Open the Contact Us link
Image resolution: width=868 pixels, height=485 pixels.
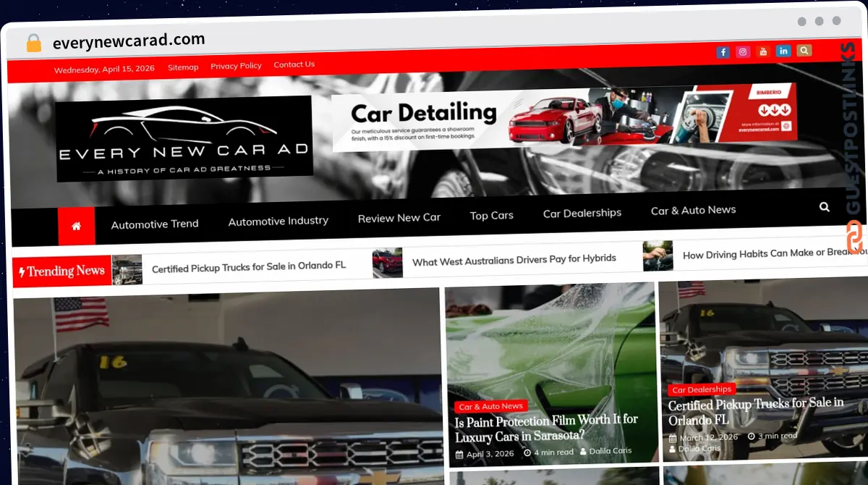[294, 64]
